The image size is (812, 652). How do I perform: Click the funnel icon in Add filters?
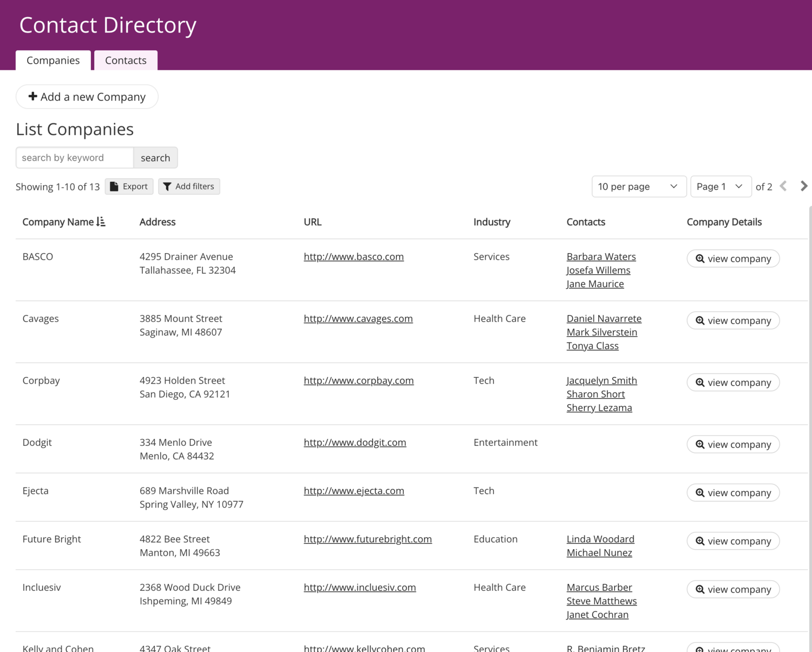[x=167, y=187]
